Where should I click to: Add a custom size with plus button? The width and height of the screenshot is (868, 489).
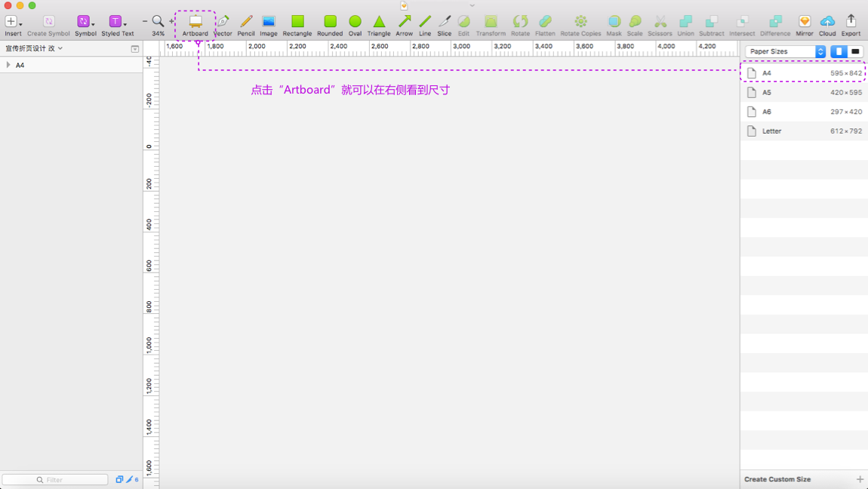pos(860,480)
